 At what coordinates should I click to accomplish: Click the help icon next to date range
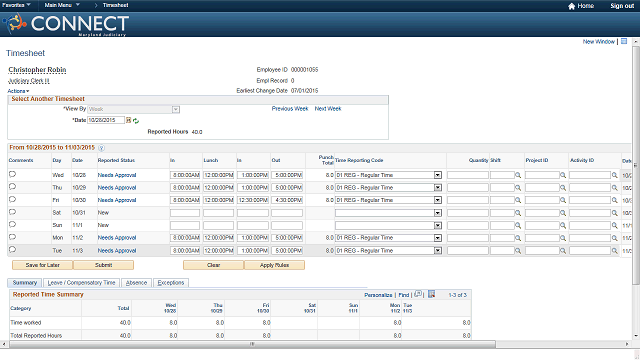[x=101, y=148]
